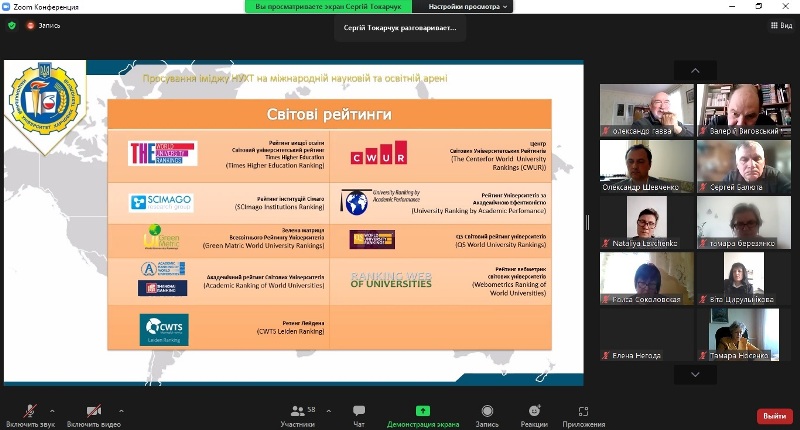Image resolution: width=800 pixels, height=430 pixels.
Task: Select Валерій Виговський video thumbnail
Action: (744, 110)
